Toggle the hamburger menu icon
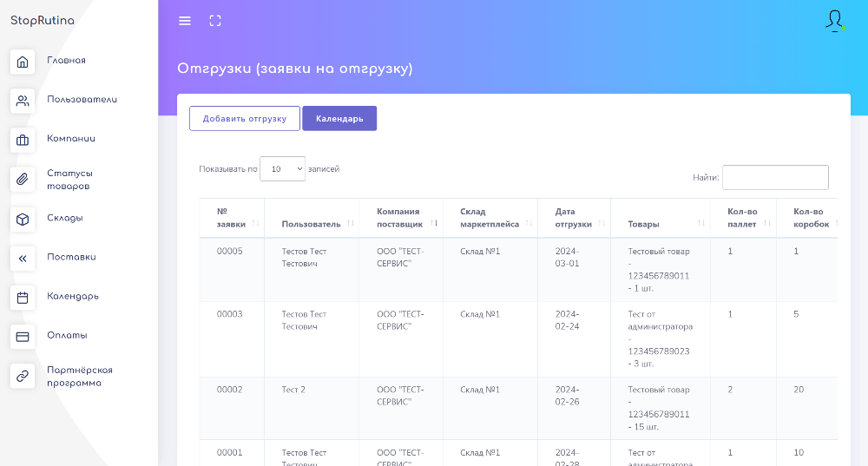Image resolution: width=868 pixels, height=466 pixels. [185, 21]
